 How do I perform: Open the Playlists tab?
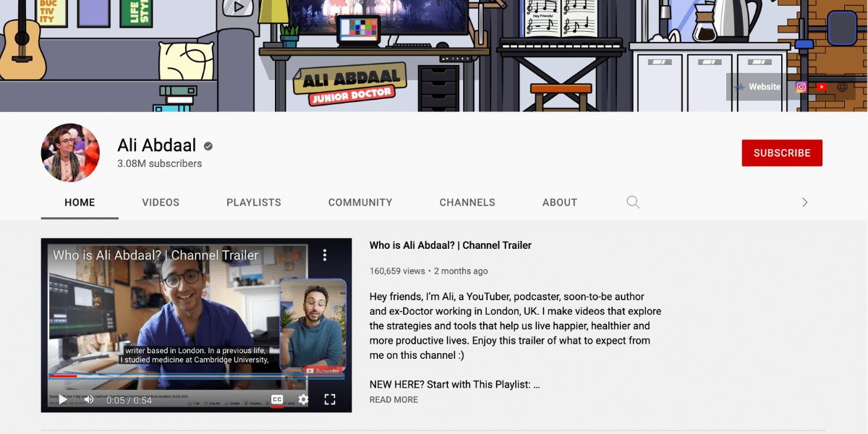point(254,203)
